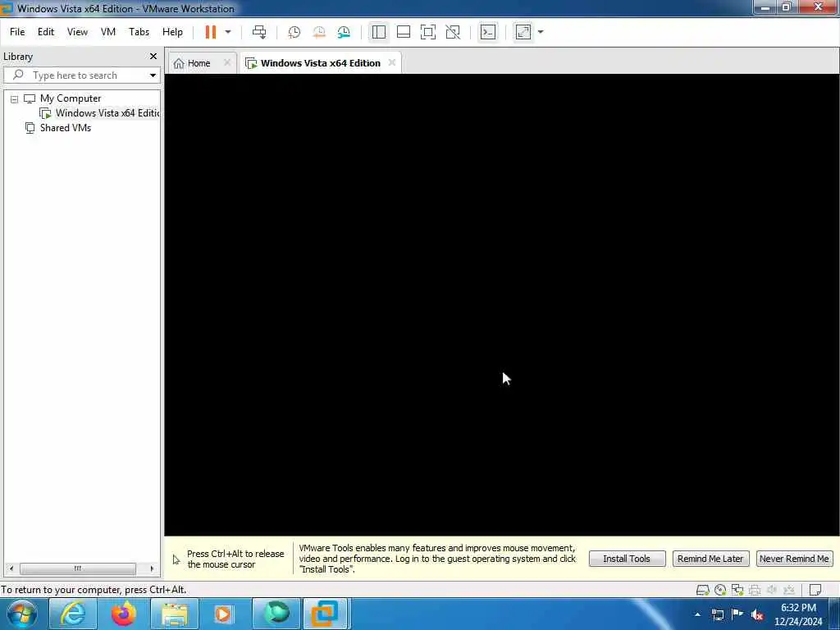840x630 pixels.
Task: Click the message log icon in status bar
Action: [815, 591]
